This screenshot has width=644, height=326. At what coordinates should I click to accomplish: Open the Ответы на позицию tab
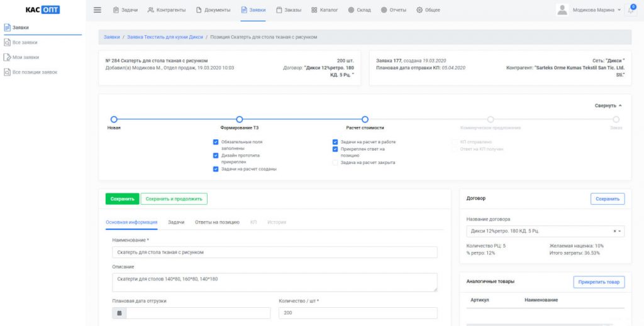[x=217, y=222]
